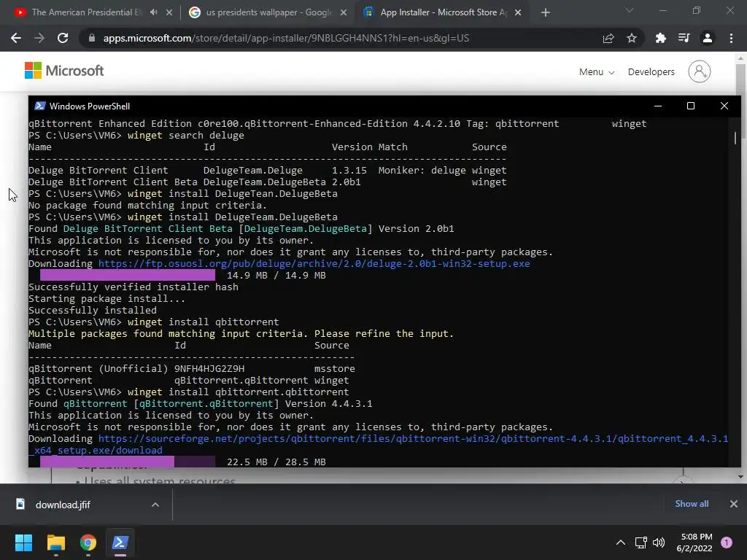747x560 pixels.
Task: Open the Windows Start menu
Action: pyautogui.click(x=23, y=542)
